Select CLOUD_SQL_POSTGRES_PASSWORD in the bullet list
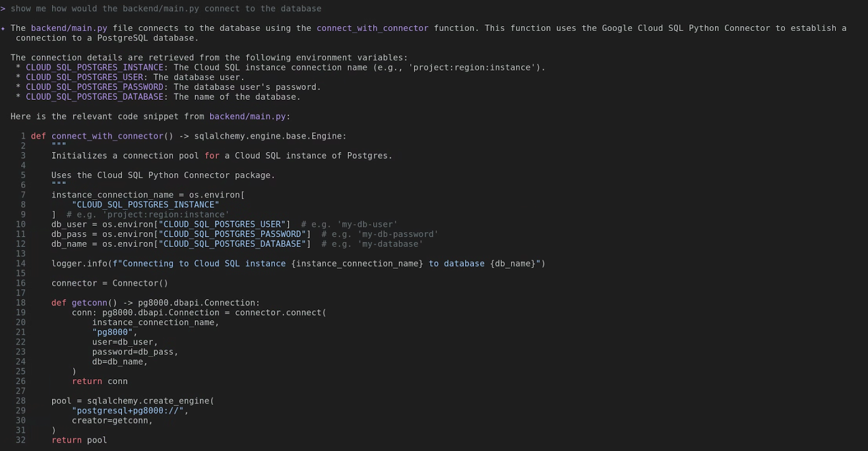 pyautogui.click(x=94, y=87)
